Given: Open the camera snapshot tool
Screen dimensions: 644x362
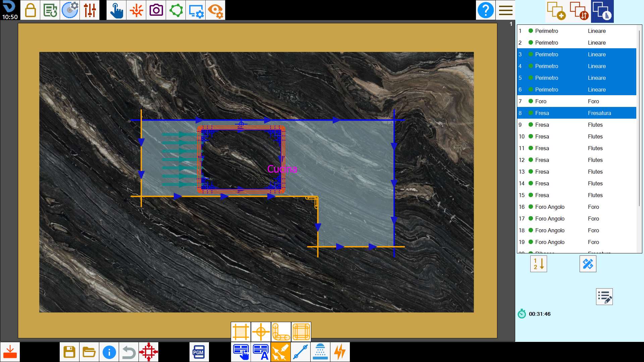Looking at the screenshot, I should (156, 10).
